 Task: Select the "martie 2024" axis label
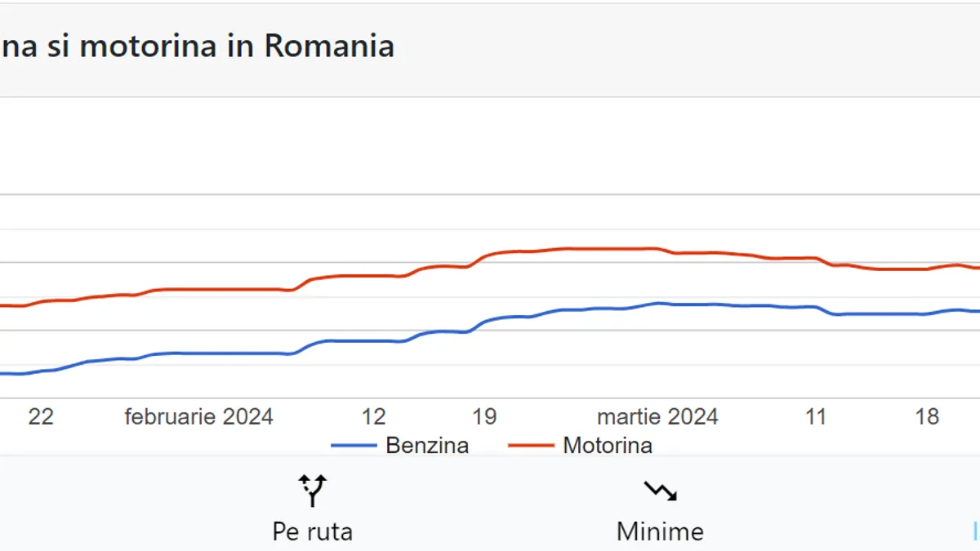click(657, 417)
